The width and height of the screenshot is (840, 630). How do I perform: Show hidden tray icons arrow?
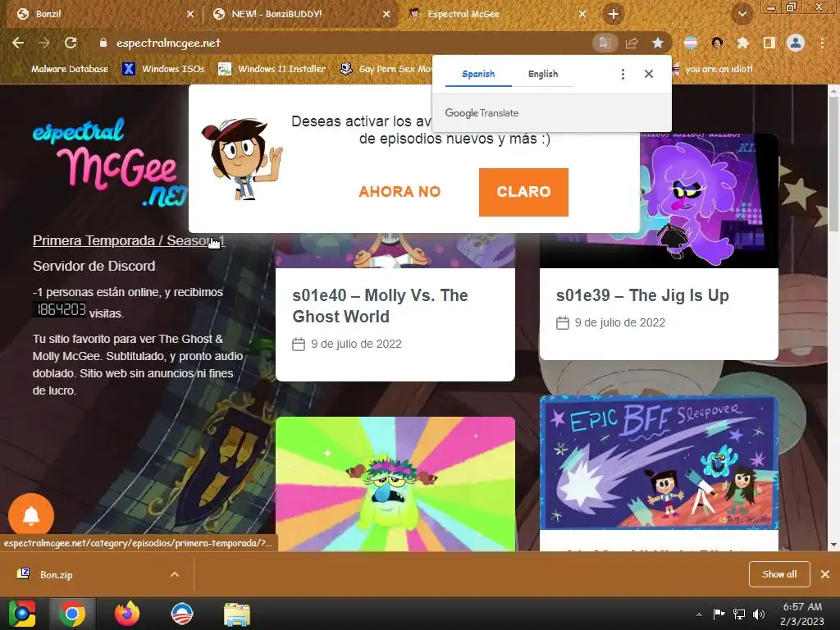(699, 614)
